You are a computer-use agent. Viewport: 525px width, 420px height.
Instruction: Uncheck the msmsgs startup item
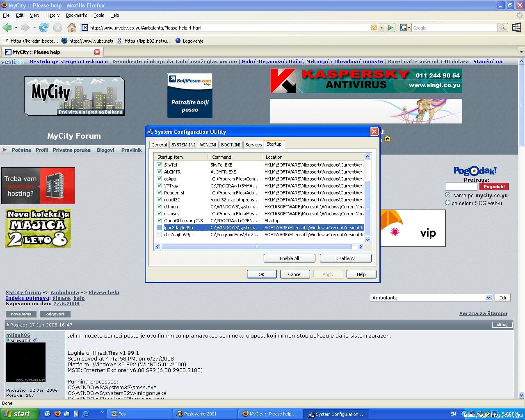[160, 214]
